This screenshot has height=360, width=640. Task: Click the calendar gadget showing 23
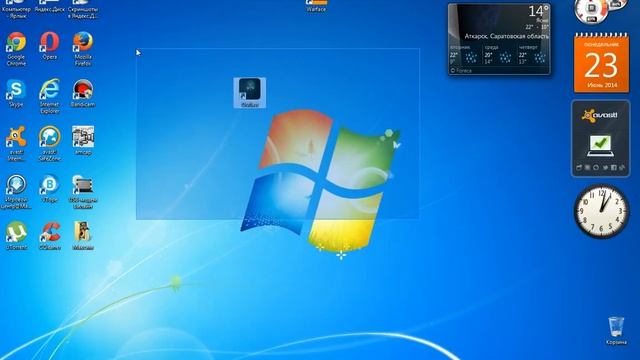click(601, 63)
